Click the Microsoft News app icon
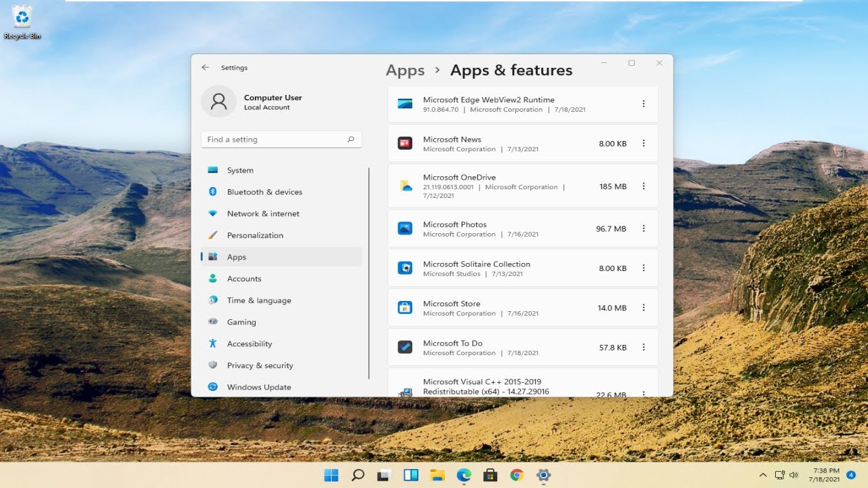This screenshot has height=488, width=868. pos(405,143)
